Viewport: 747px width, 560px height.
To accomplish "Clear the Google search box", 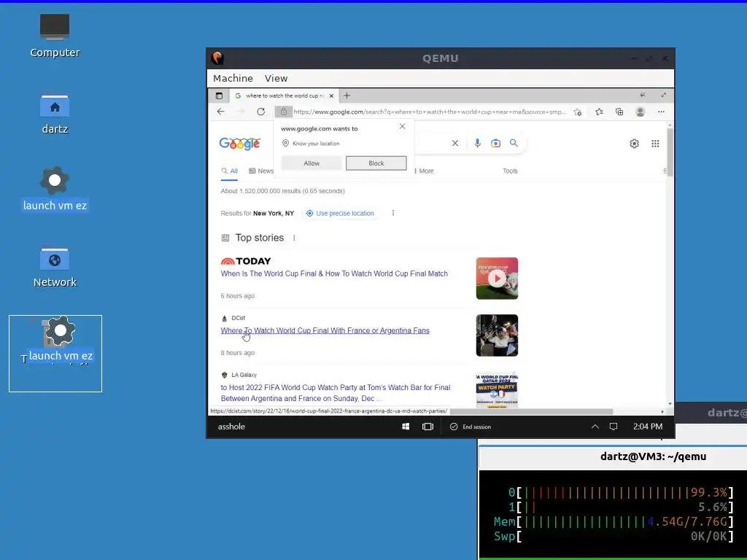I will 455,143.
